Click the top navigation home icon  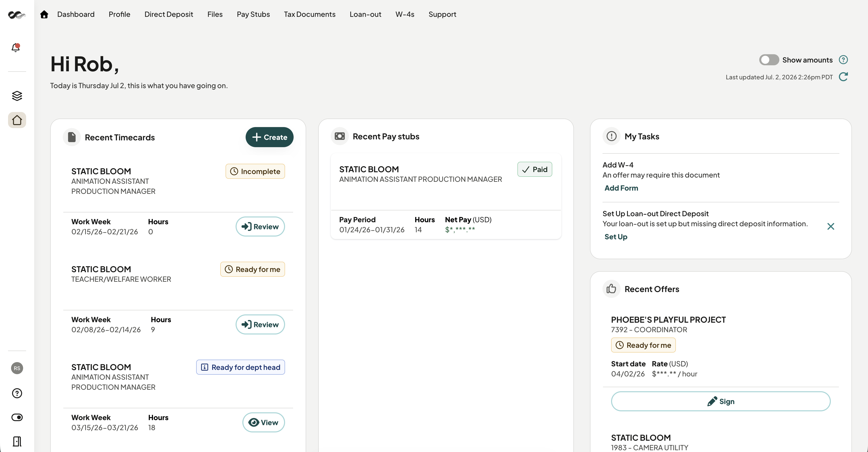tap(44, 14)
